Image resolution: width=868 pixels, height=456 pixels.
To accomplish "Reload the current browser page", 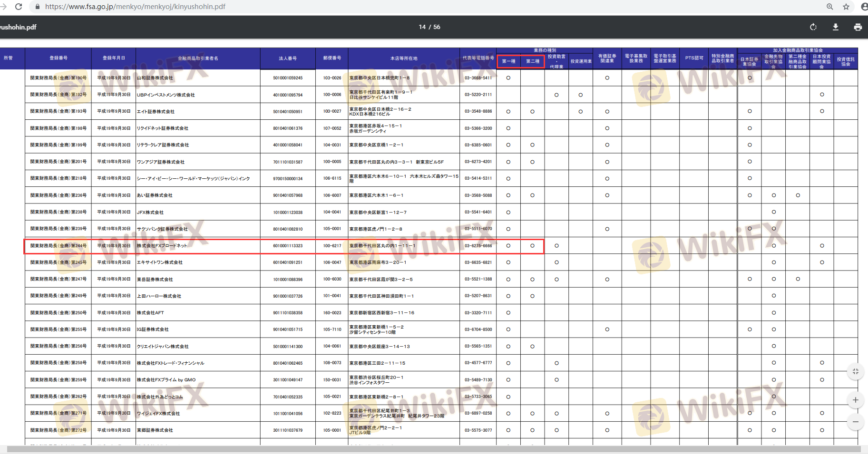I will 19,7.
